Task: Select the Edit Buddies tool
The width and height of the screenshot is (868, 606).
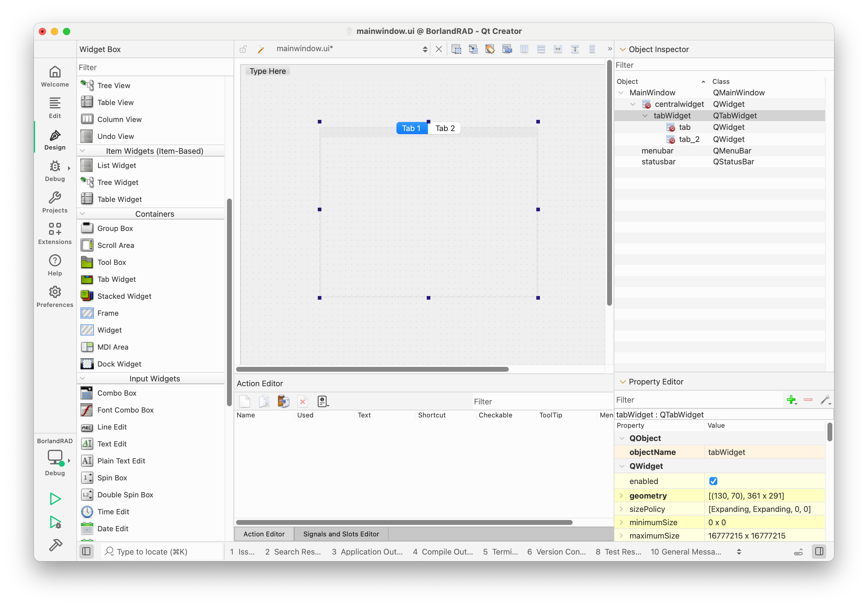Action: [490, 49]
